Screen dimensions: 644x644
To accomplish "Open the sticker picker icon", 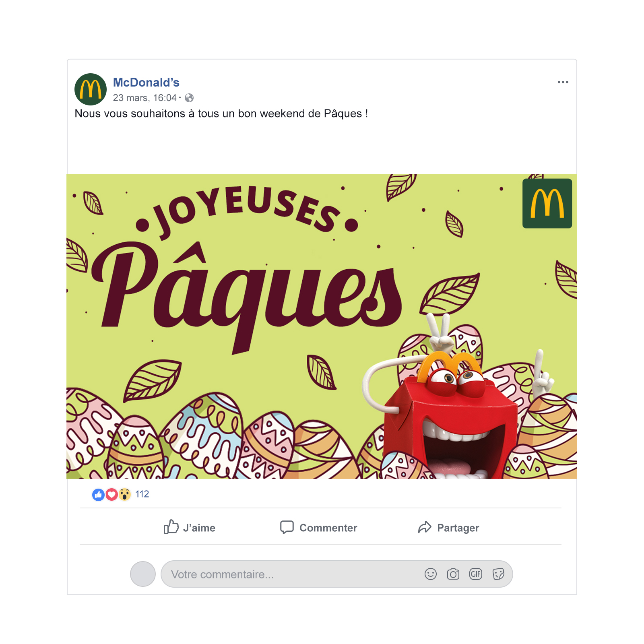I will (x=498, y=574).
